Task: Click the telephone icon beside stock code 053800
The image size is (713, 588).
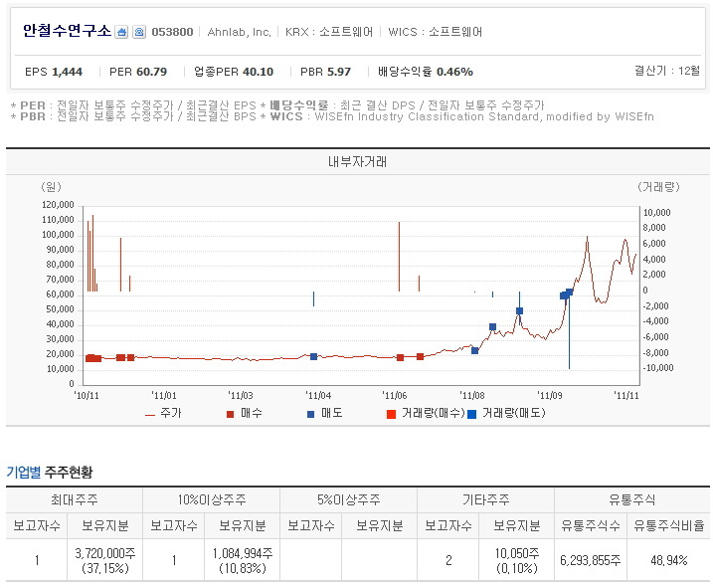Action: [x=138, y=32]
